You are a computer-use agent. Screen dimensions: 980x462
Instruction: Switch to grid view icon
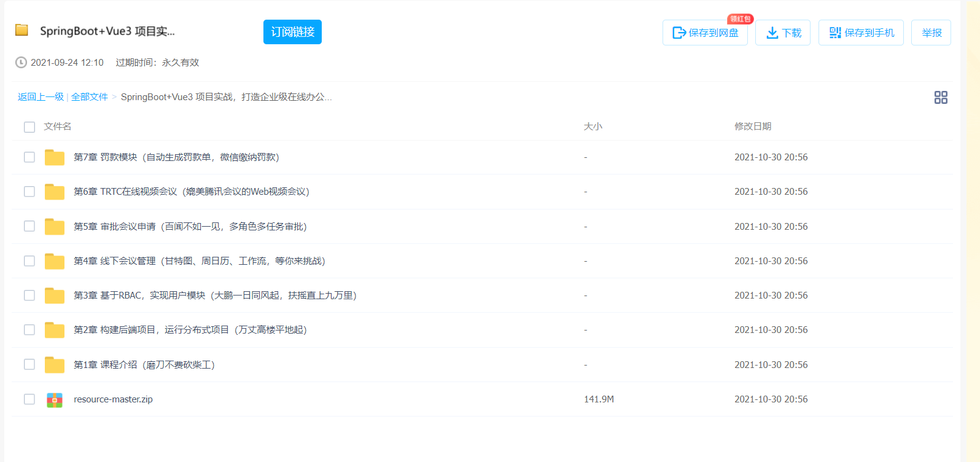pos(941,97)
